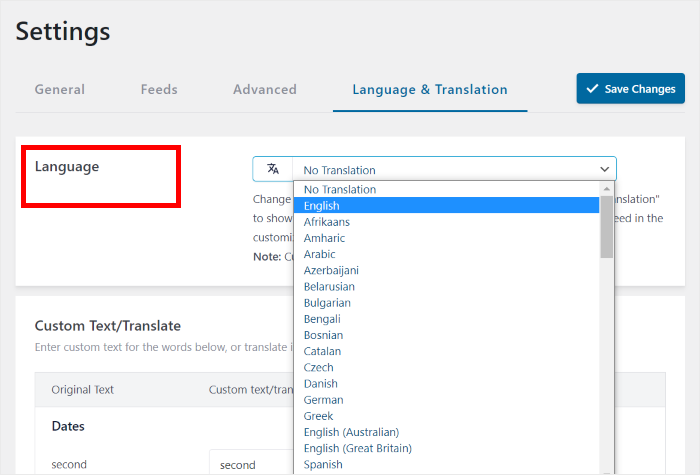700x475 pixels.
Task: Go to the Advanced tab
Action: pos(265,89)
